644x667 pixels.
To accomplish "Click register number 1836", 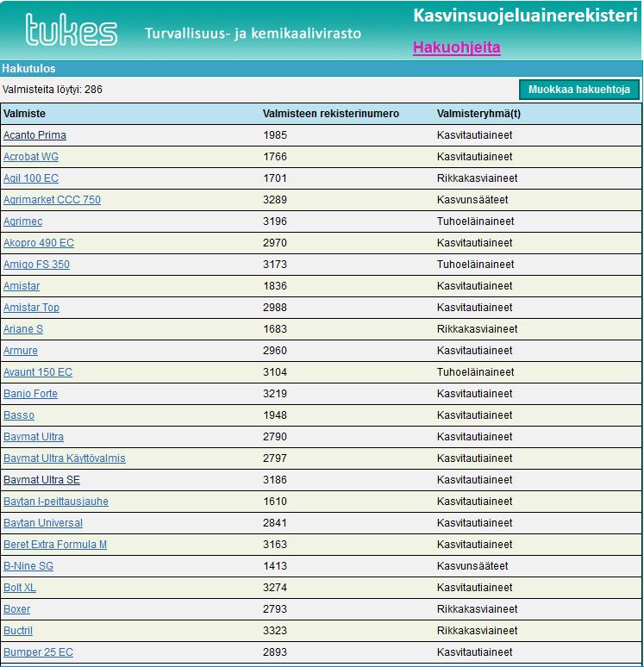I will tap(275, 286).
